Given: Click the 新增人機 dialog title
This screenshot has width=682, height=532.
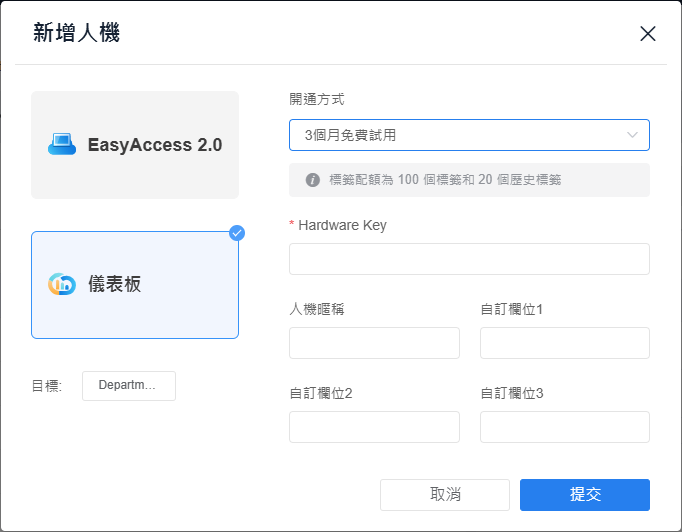Looking at the screenshot, I should (77, 33).
